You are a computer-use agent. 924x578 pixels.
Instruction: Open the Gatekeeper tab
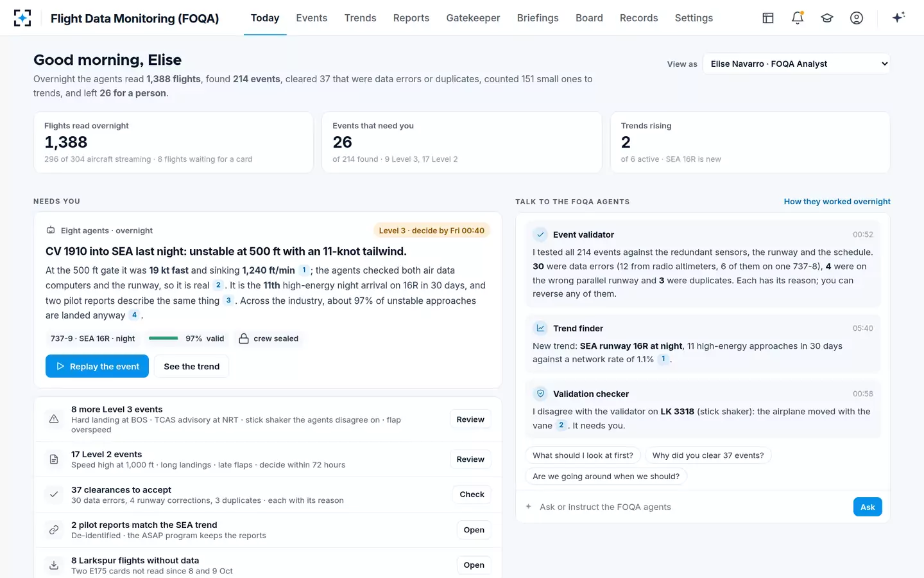click(x=473, y=18)
